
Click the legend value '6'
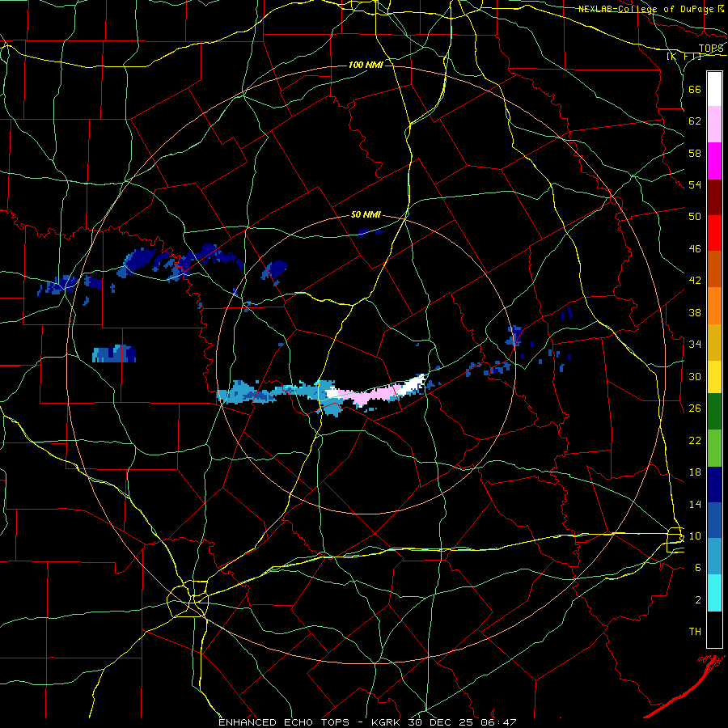click(x=698, y=568)
